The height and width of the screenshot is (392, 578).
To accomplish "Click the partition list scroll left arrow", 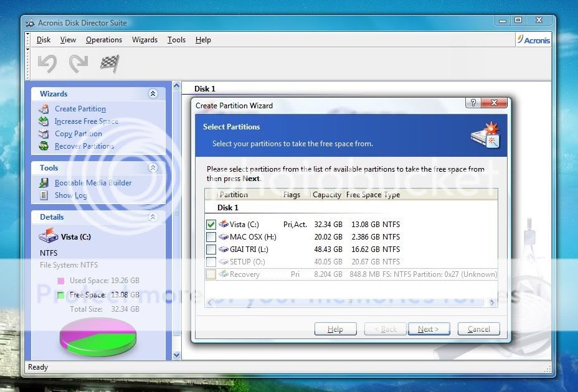I will (x=209, y=302).
